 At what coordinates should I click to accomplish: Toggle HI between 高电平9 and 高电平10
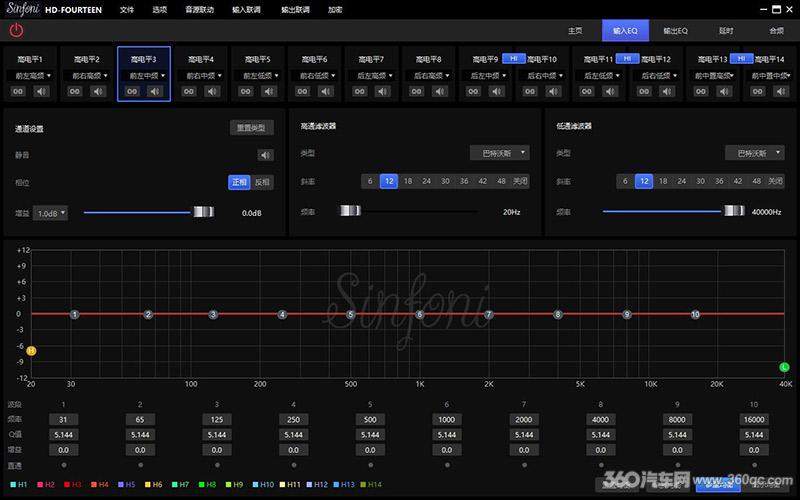pyautogui.click(x=514, y=59)
